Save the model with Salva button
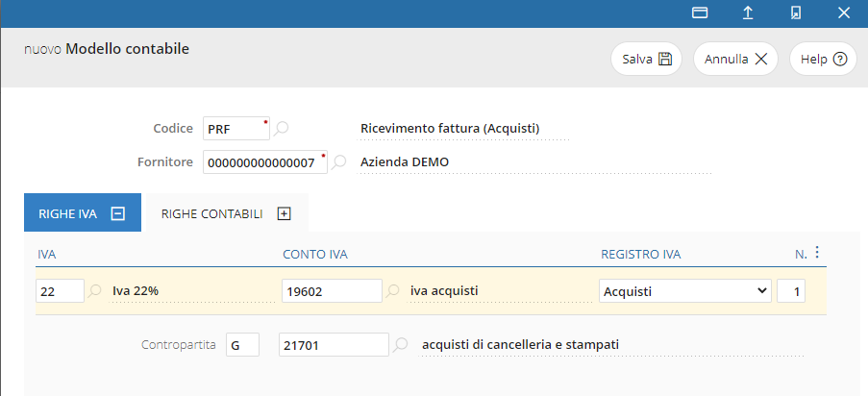Viewport: 868px width, 396px height. click(646, 59)
